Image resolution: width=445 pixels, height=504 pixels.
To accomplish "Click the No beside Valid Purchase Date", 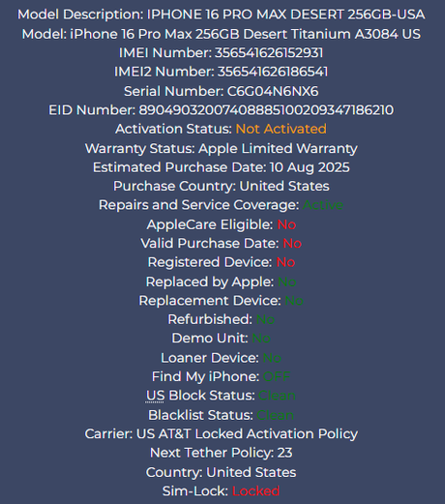I will tap(292, 244).
